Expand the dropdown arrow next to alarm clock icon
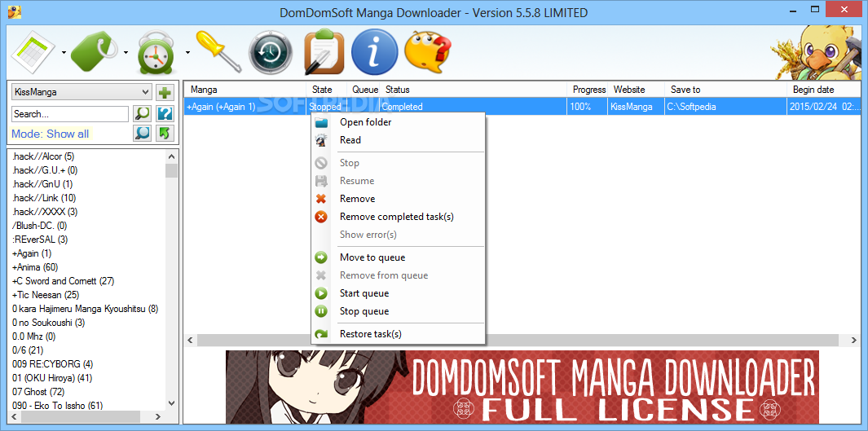The image size is (868, 431). 187,53
